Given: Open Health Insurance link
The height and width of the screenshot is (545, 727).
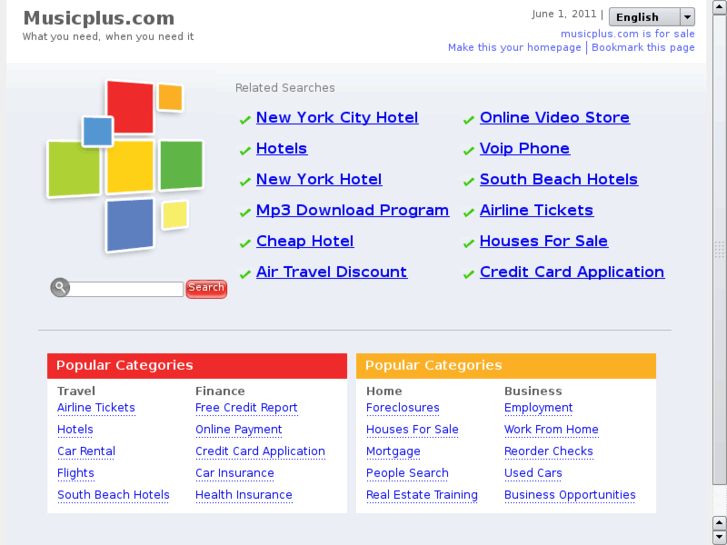Looking at the screenshot, I should (x=244, y=495).
